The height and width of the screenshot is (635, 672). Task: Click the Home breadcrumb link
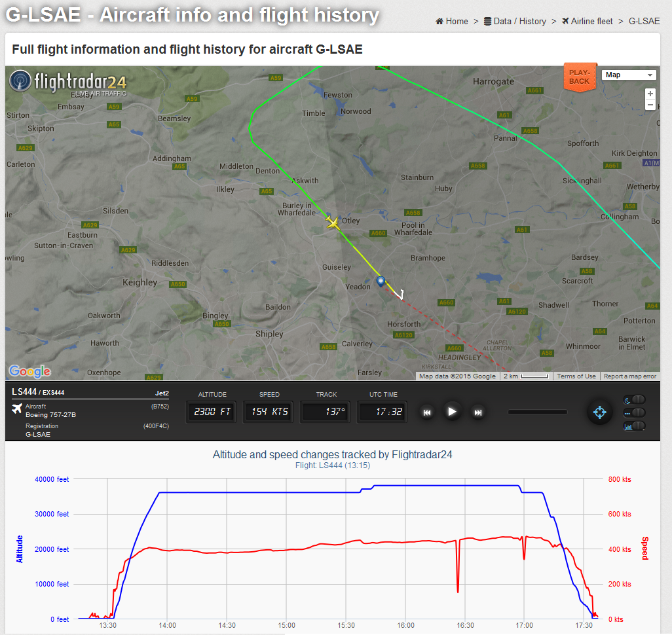click(452, 21)
